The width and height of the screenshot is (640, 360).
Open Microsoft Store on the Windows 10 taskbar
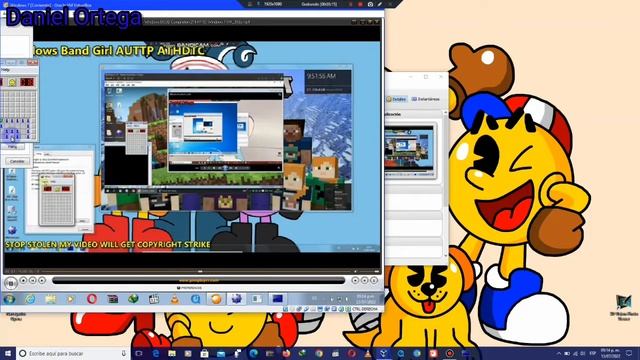[204, 353]
